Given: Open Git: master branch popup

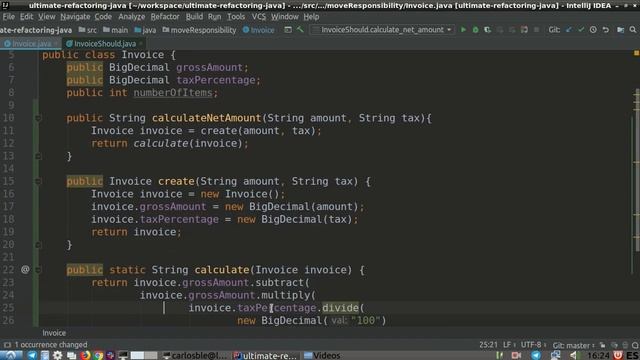Looking at the screenshot, I should pyautogui.click(x=573, y=345).
